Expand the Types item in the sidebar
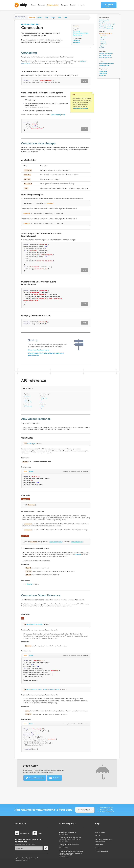This screenshot has width=134, height=868. pyautogui.click(x=103, y=46)
